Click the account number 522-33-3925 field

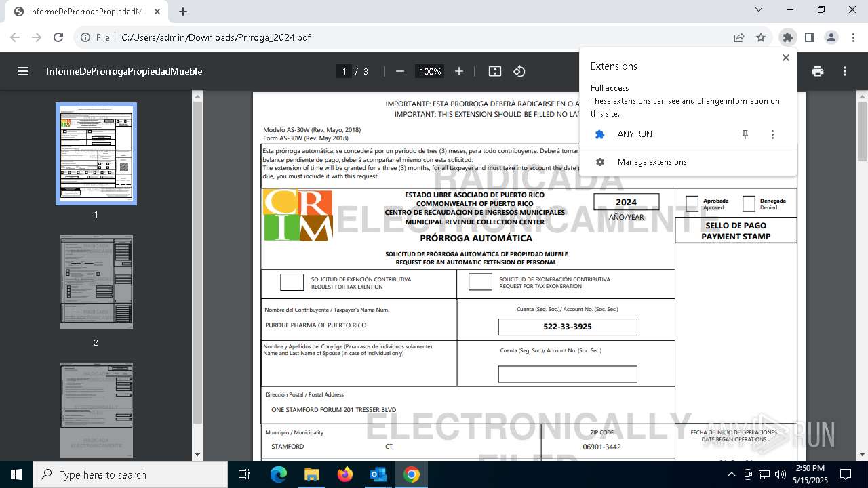(x=568, y=327)
